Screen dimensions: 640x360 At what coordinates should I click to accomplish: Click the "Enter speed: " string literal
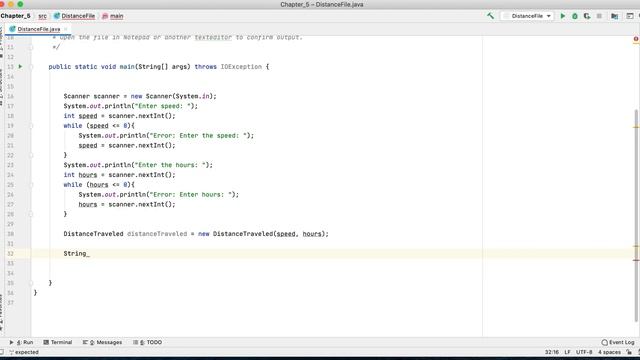coord(164,106)
